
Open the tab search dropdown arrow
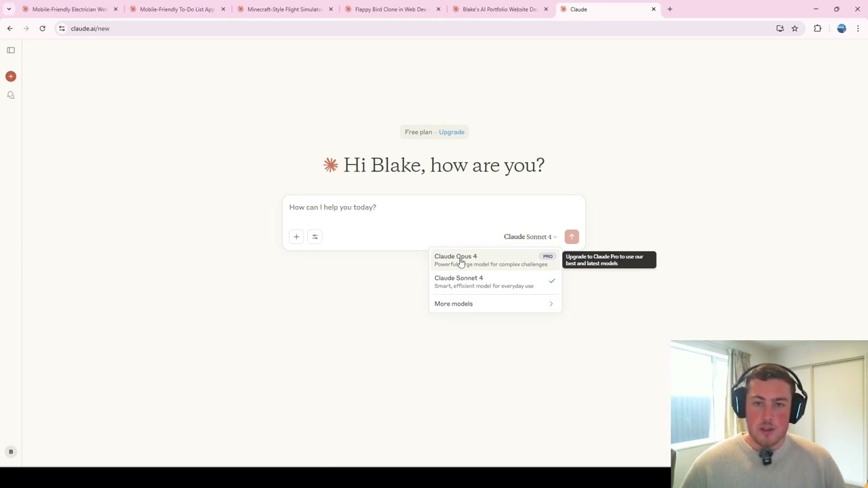pyautogui.click(x=9, y=9)
